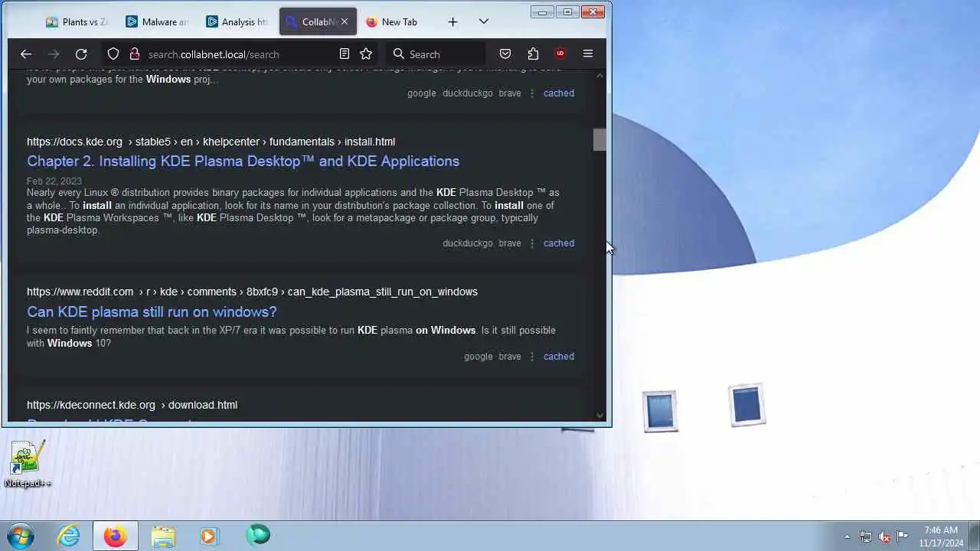Open clock showing 7:46 AM
Viewport: 980px width, 551px height.
[x=941, y=536]
